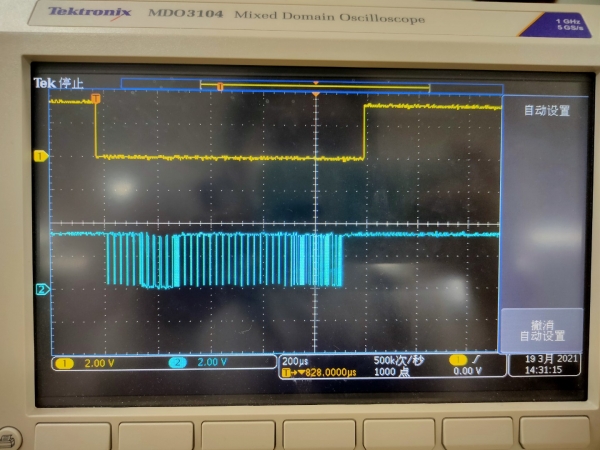Click the 200µs horizontal scale readout
600x450 pixels.
click(295, 360)
